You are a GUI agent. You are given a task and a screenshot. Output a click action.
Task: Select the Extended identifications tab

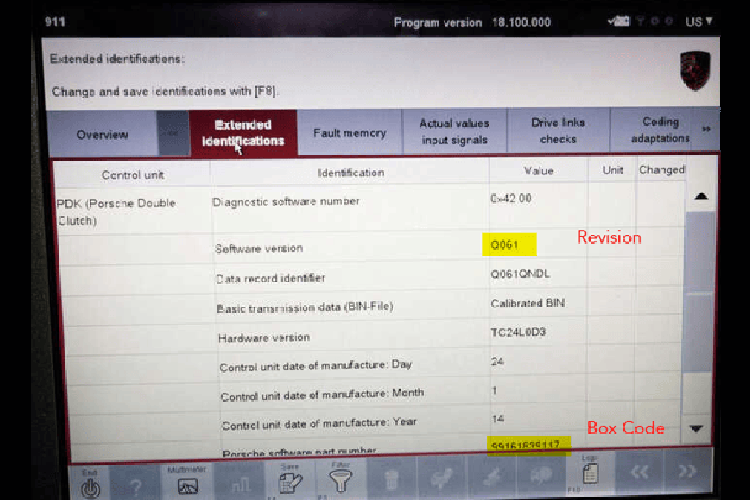tap(243, 133)
